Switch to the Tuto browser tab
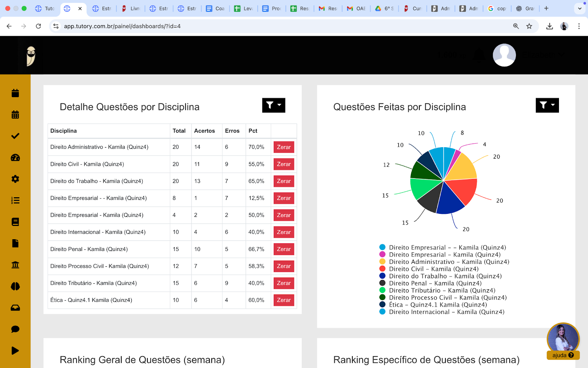Screen dimensions: 588x368 [44, 8]
